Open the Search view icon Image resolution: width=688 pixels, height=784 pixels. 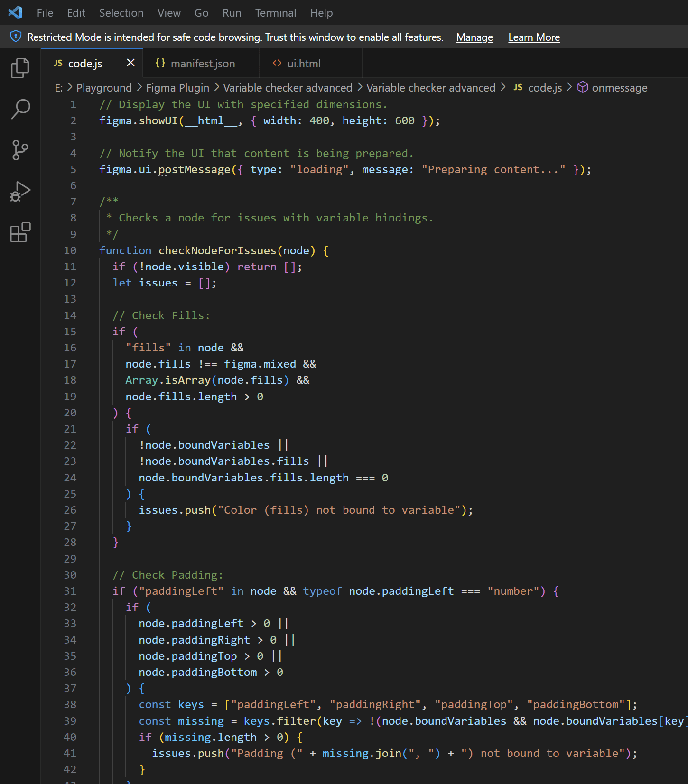pos(20,109)
